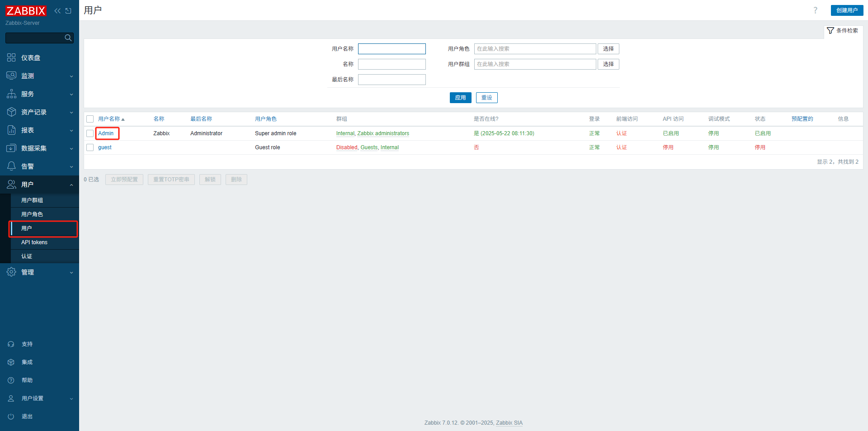Click the 集成 integrations icon
The image size is (868, 431).
[x=11, y=362]
